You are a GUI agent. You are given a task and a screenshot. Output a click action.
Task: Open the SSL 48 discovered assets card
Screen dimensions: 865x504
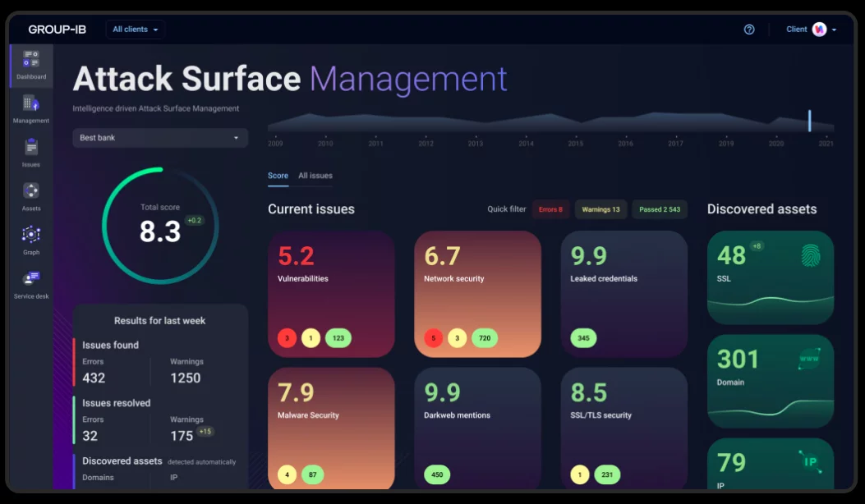coord(770,277)
